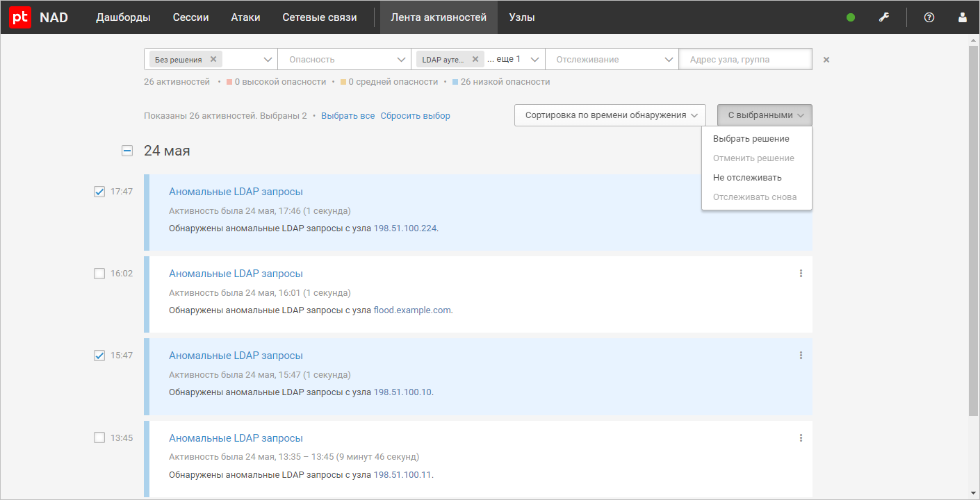The height and width of the screenshot is (500, 980).
Task: Choose 'Не отслеживать' from the menu
Action: (x=747, y=178)
